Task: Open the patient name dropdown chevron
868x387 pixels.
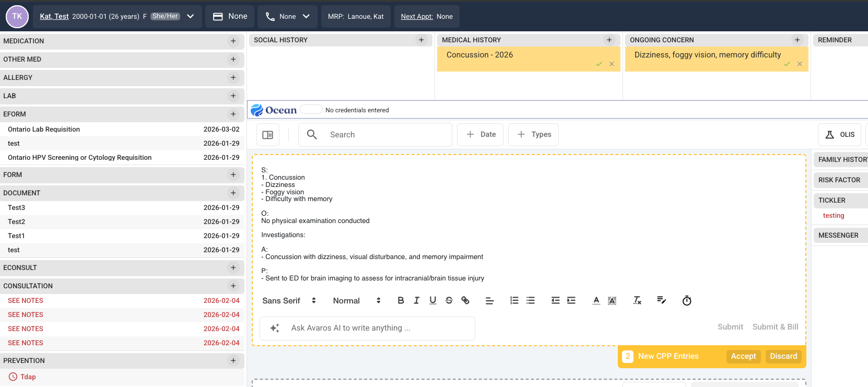Action: (191, 16)
